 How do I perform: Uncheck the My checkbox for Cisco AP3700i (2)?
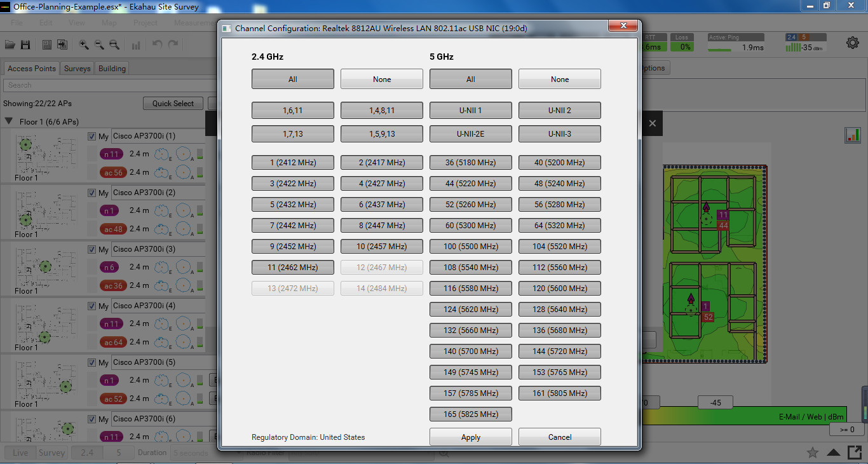(x=92, y=193)
